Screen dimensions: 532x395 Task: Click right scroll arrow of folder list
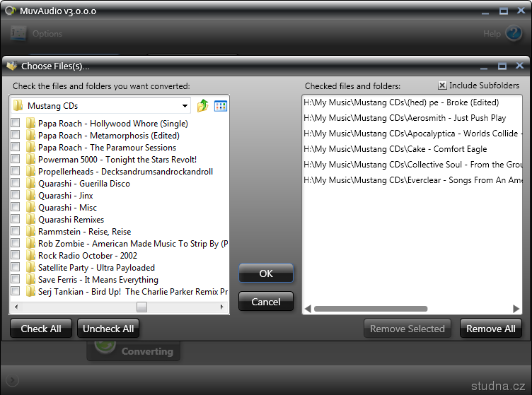tap(222, 307)
